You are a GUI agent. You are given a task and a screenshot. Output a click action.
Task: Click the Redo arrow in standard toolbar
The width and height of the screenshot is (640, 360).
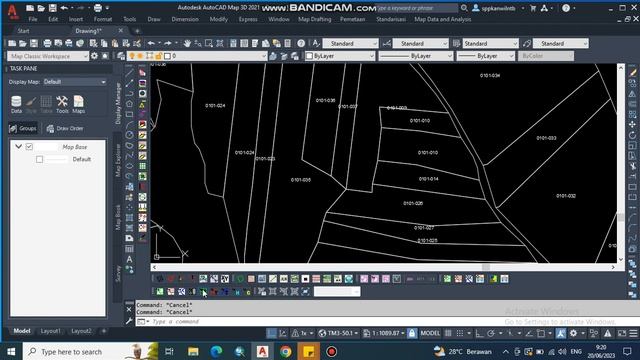[x=168, y=43]
